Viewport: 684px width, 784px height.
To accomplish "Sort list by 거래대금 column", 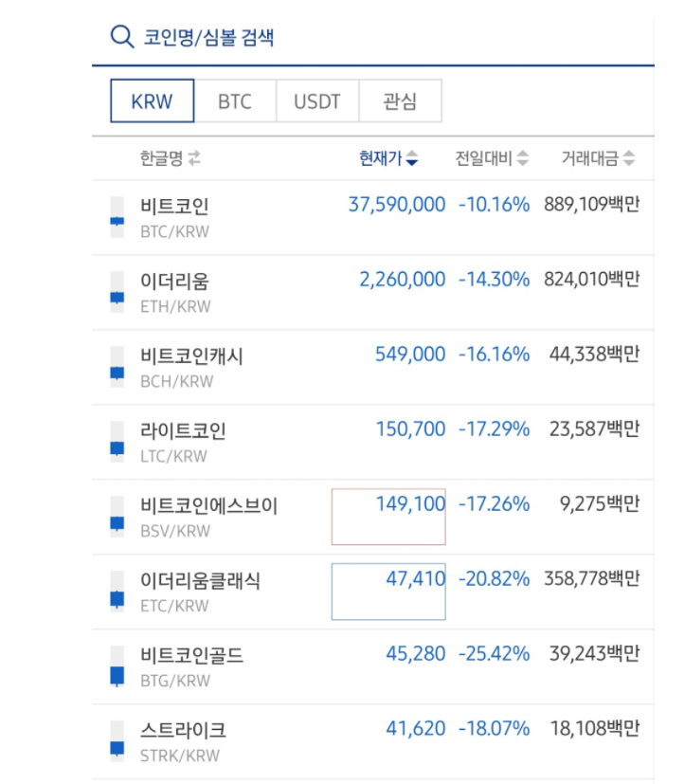I will point(598,158).
